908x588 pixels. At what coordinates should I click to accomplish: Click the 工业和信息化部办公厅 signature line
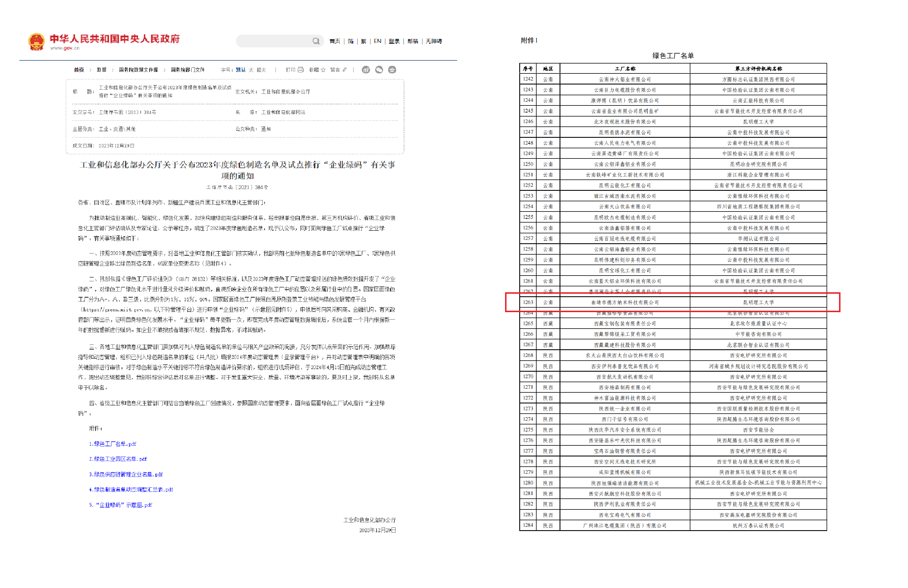(369, 520)
